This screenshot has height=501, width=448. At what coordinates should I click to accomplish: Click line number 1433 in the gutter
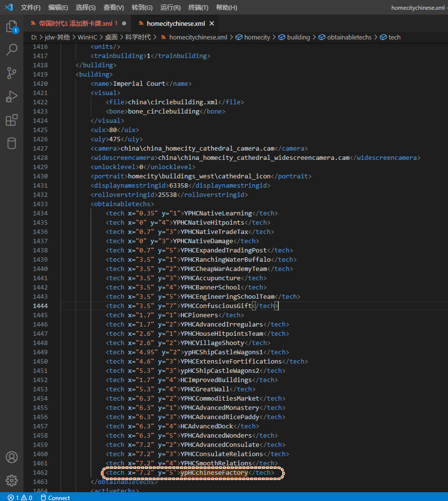40,204
